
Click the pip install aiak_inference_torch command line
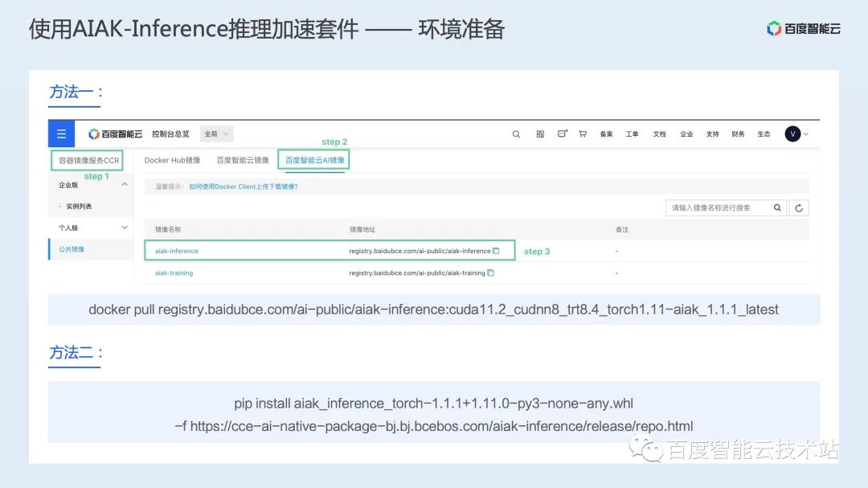pyautogui.click(x=433, y=404)
